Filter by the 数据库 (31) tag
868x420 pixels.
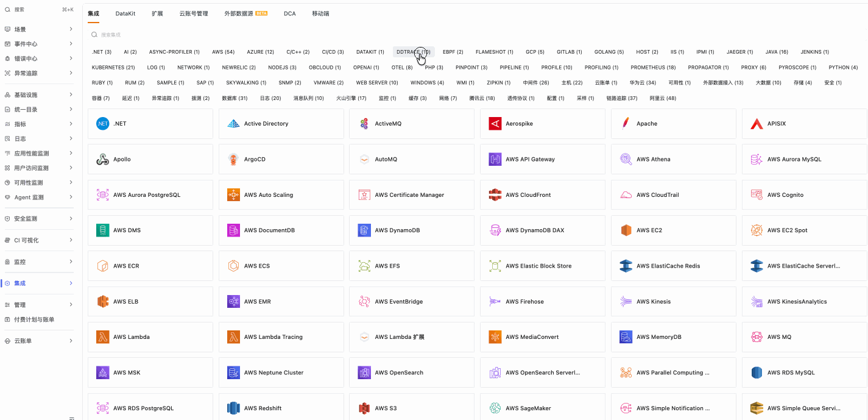pos(235,98)
